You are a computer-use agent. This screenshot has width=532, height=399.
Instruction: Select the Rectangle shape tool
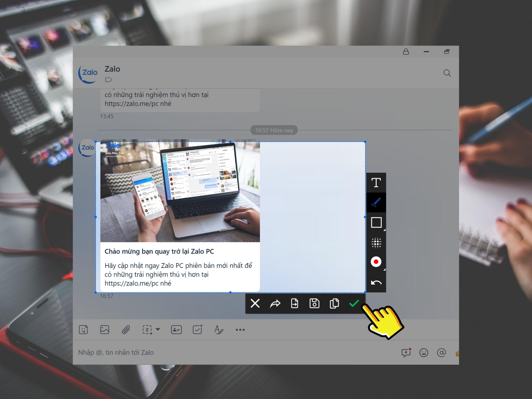376,222
